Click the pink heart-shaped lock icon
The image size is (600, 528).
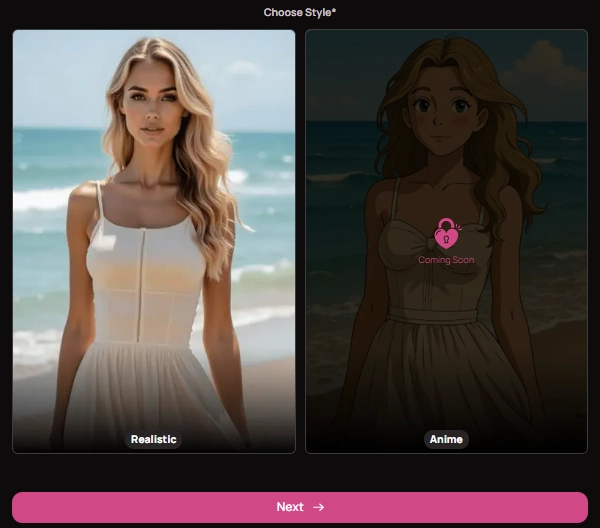[x=446, y=235]
